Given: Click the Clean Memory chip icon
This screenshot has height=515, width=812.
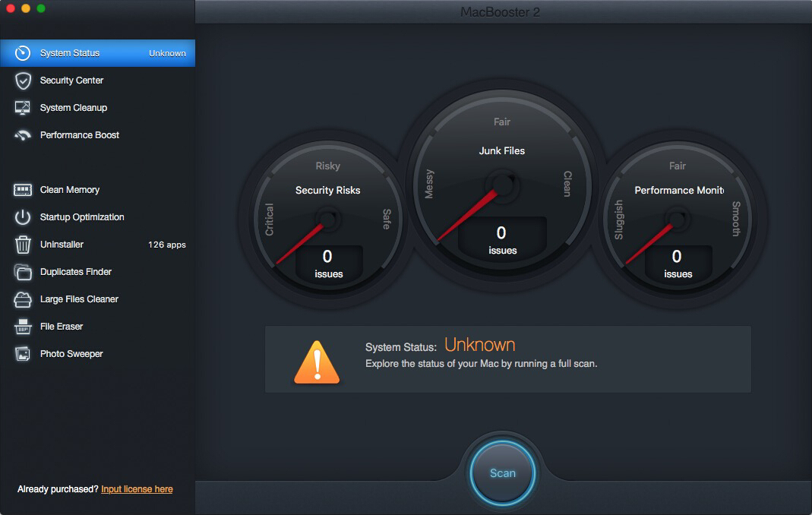Looking at the screenshot, I should click(x=23, y=190).
